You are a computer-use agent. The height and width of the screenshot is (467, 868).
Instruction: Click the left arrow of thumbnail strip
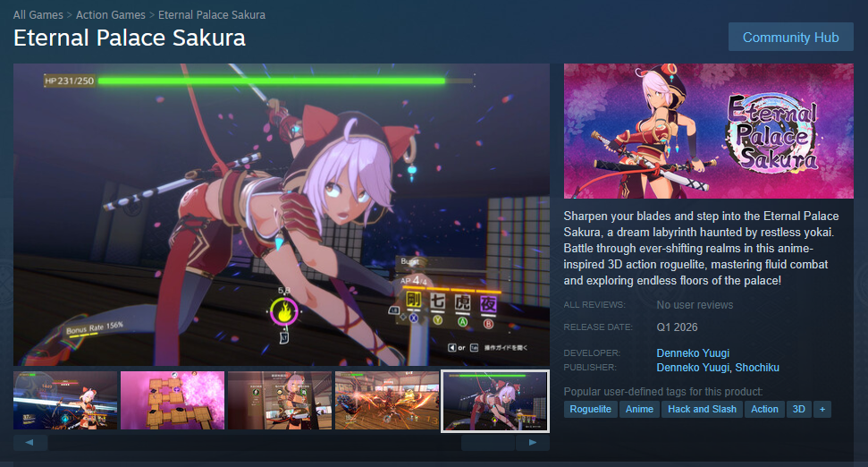29,443
